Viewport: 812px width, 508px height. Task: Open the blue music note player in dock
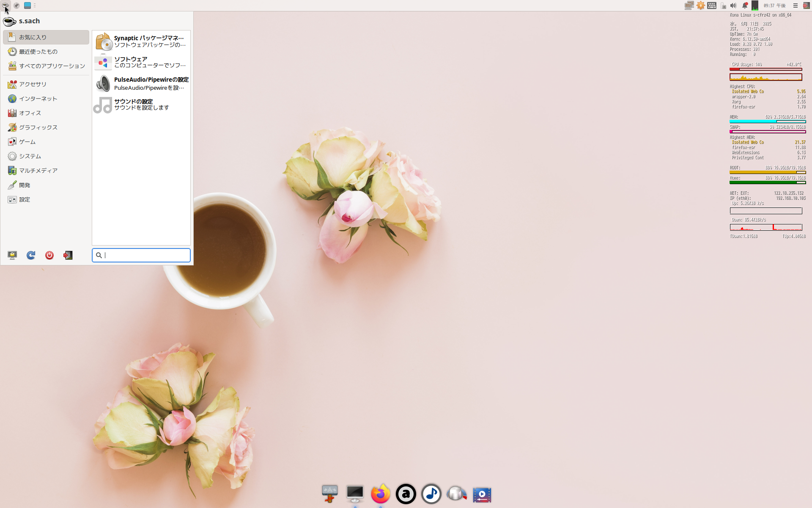click(x=431, y=494)
